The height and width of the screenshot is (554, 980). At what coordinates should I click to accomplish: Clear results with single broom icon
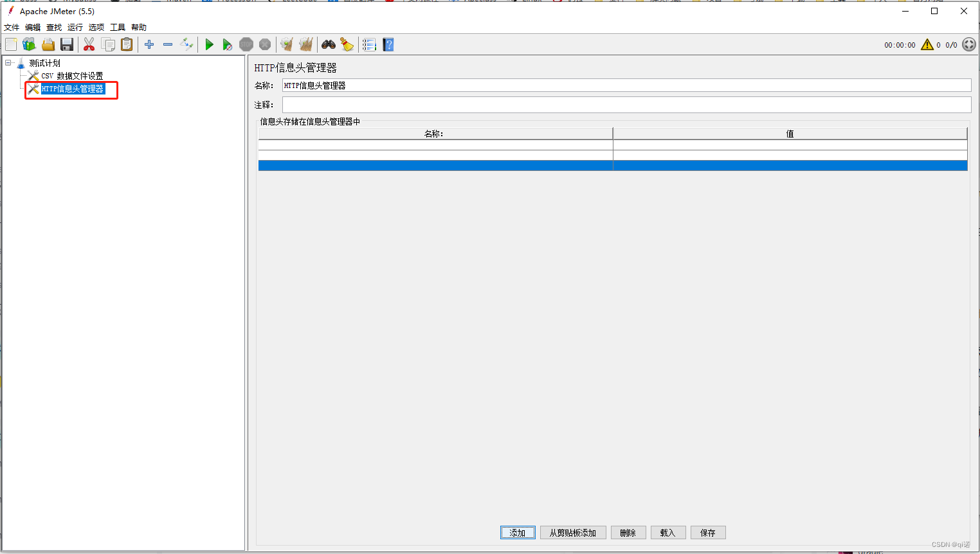(x=287, y=44)
